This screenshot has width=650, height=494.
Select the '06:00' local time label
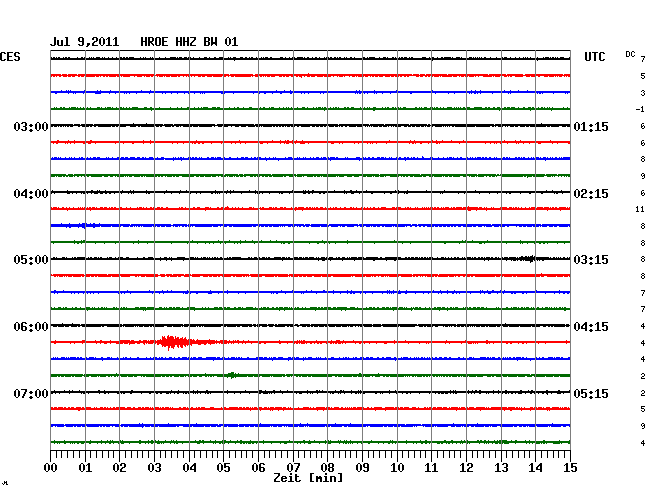(x=31, y=327)
